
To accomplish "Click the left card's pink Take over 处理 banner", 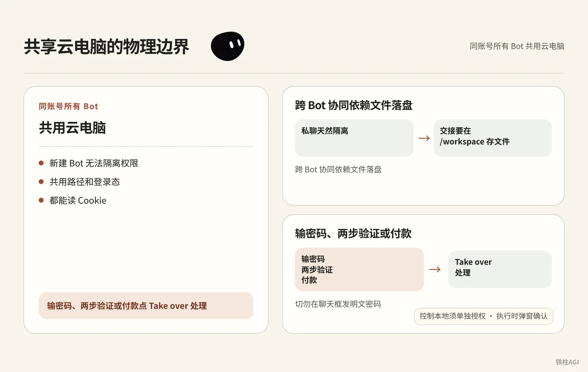I will click(146, 306).
